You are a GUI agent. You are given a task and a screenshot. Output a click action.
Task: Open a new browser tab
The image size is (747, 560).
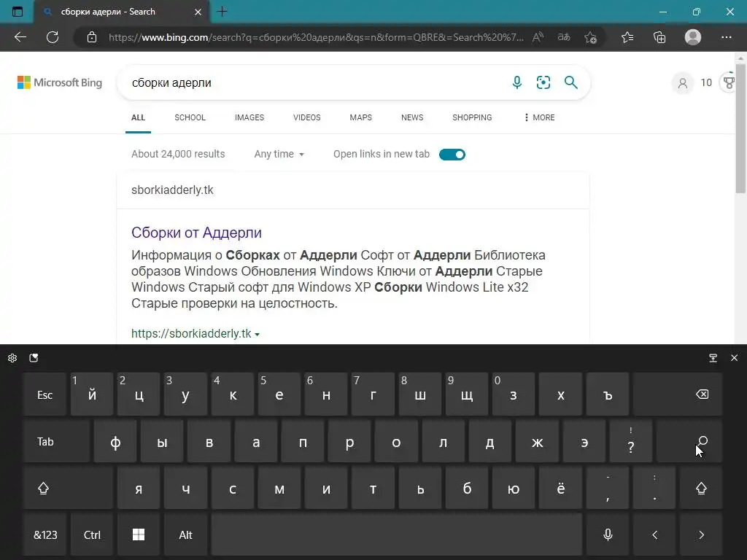click(x=222, y=12)
